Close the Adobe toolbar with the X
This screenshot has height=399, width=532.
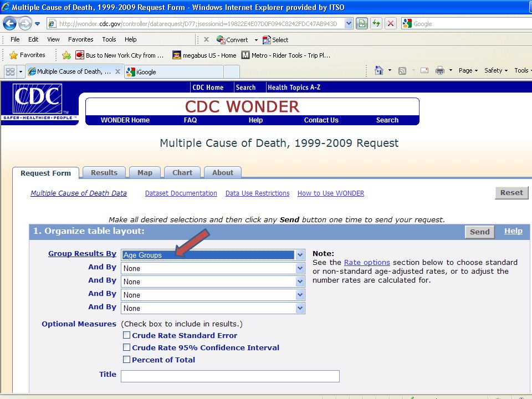pyautogui.click(x=206, y=39)
